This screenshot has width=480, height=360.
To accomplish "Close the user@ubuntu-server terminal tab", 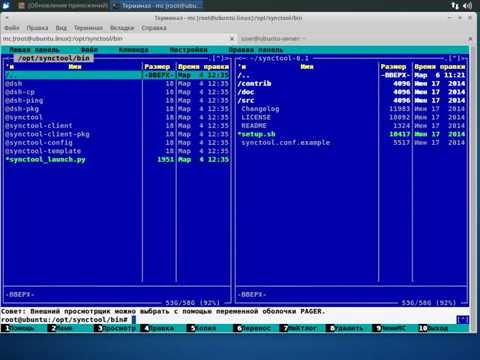I will coord(470,39).
